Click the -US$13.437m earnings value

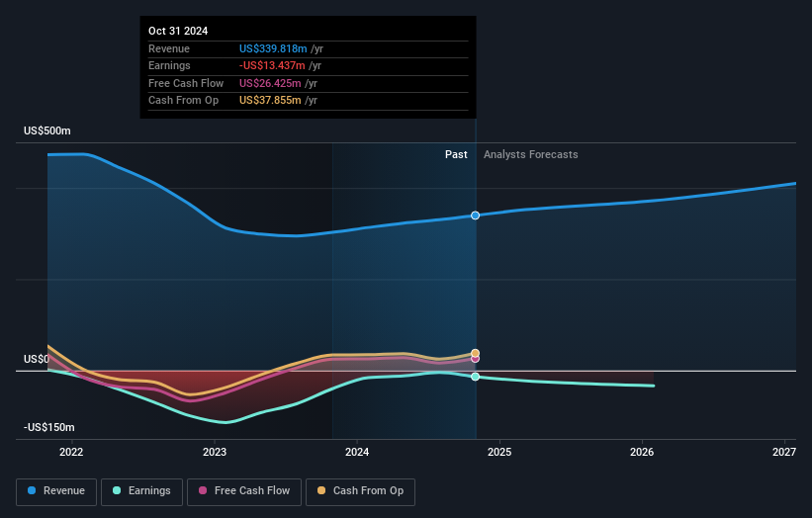tap(272, 65)
